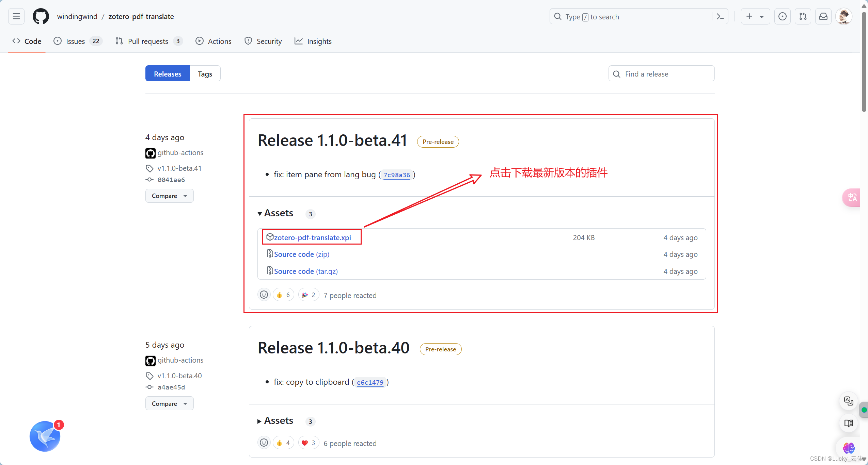868x465 pixels.
Task: Open the issues icon in header
Action: 782,16
